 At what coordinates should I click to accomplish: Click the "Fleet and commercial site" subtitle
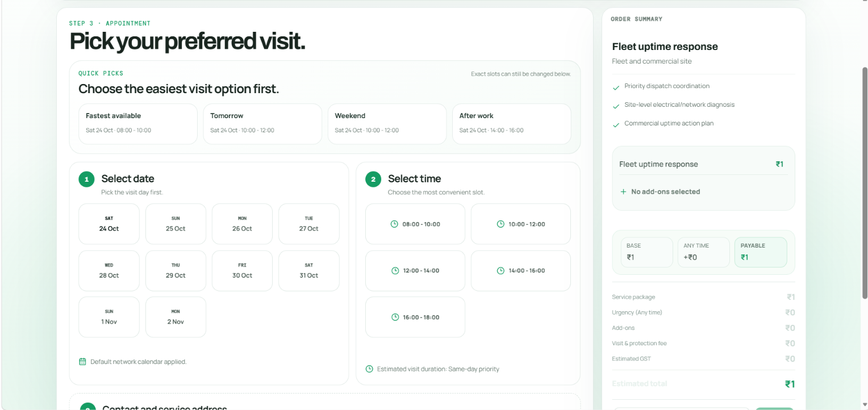pos(652,61)
